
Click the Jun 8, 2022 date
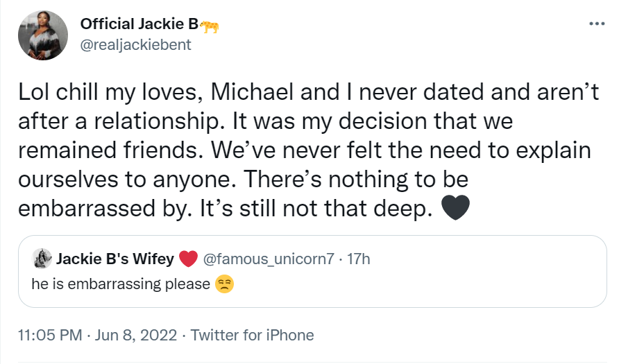tap(137, 335)
